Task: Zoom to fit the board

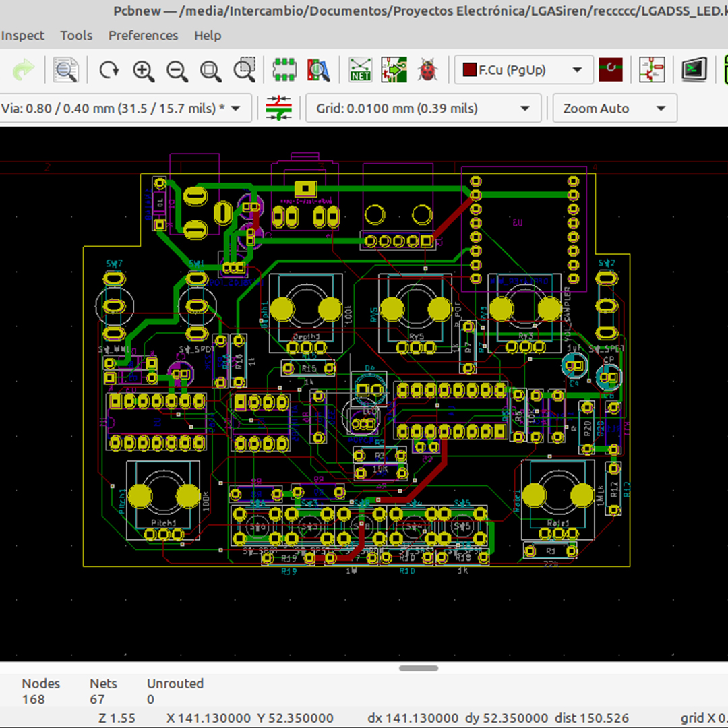Action: coord(210,70)
